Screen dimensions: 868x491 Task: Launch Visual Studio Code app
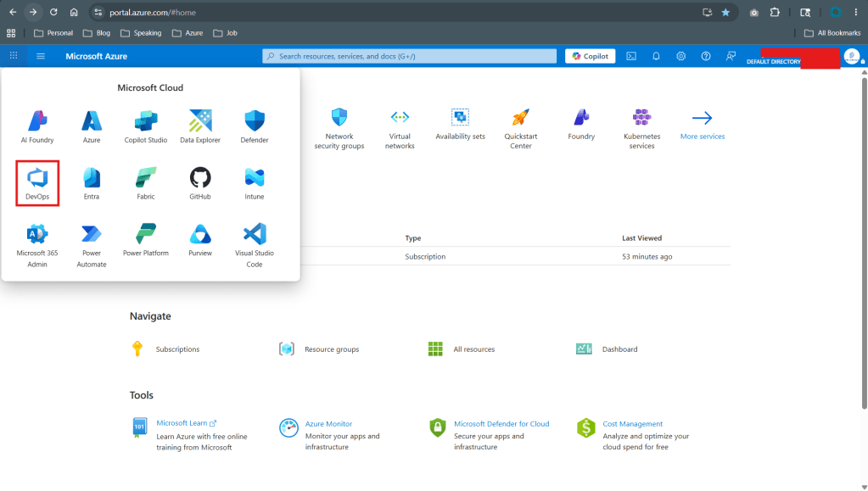click(x=254, y=245)
